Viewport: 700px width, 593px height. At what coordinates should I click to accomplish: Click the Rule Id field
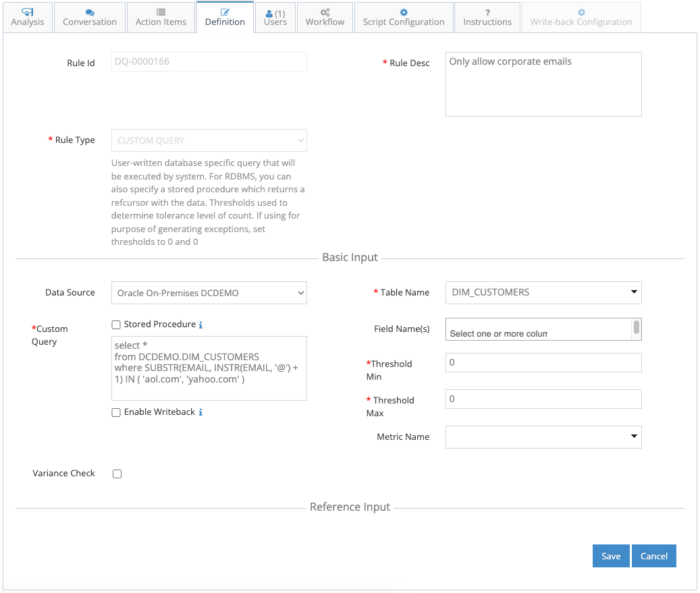(209, 61)
